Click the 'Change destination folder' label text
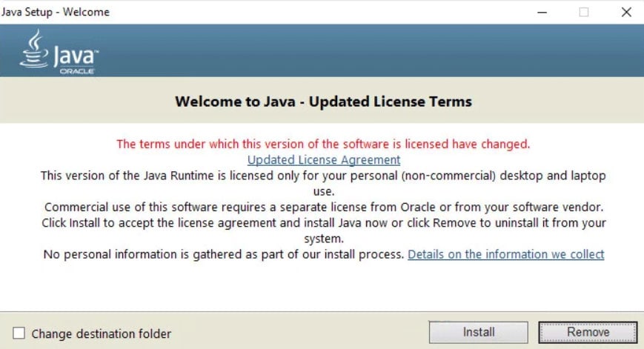 click(x=101, y=333)
